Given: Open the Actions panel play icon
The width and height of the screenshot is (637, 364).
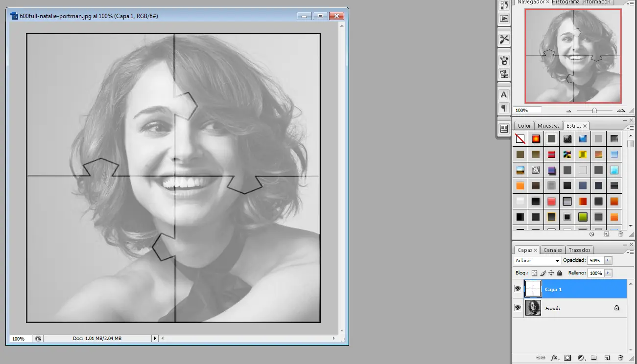Looking at the screenshot, I should click(504, 19).
